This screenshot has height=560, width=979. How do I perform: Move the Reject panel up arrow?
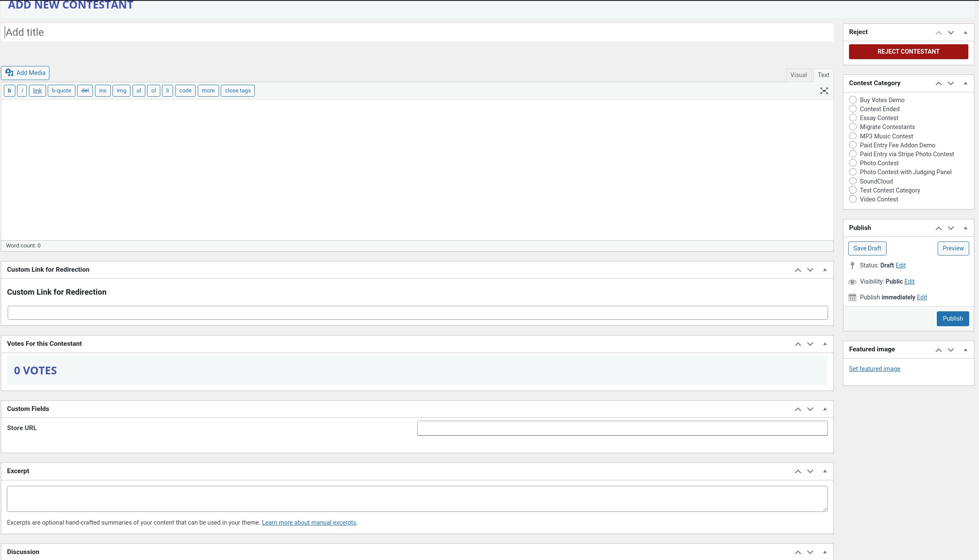tap(939, 33)
